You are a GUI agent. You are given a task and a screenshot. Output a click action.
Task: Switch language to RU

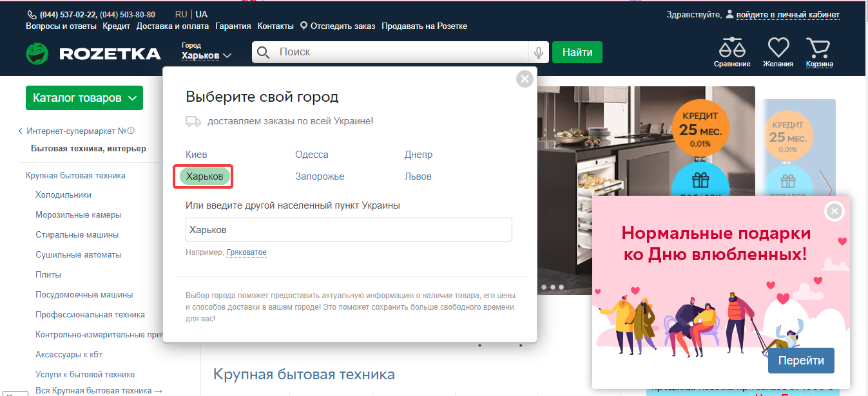click(x=181, y=14)
